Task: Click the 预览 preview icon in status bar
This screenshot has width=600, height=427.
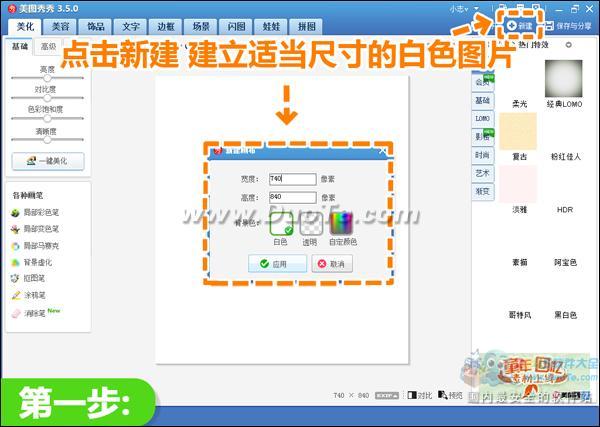Action: tap(442, 395)
